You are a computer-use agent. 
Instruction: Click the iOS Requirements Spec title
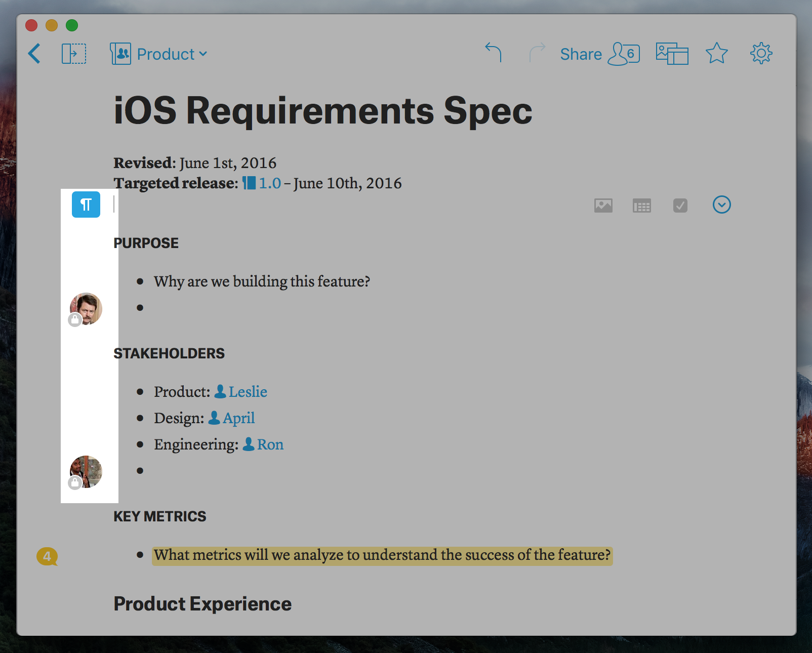[322, 111]
